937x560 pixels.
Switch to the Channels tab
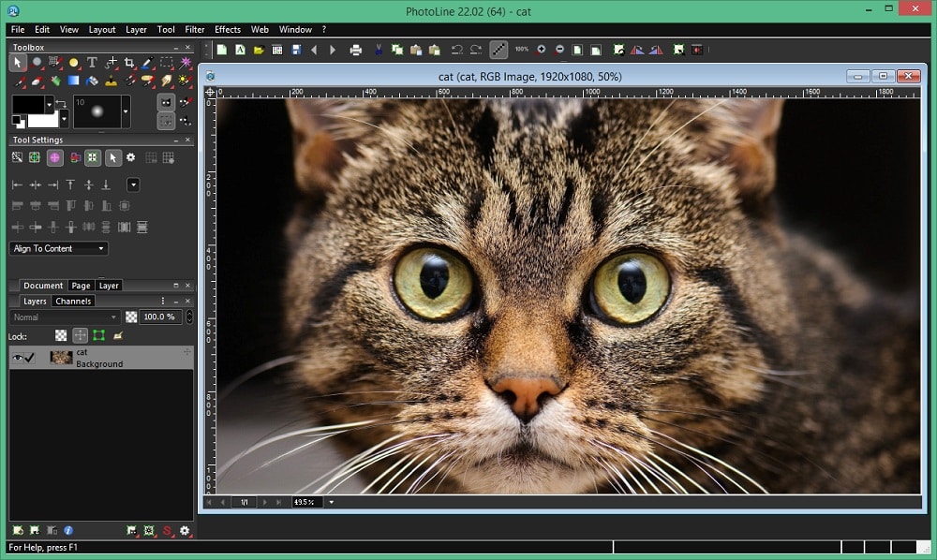point(73,301)
